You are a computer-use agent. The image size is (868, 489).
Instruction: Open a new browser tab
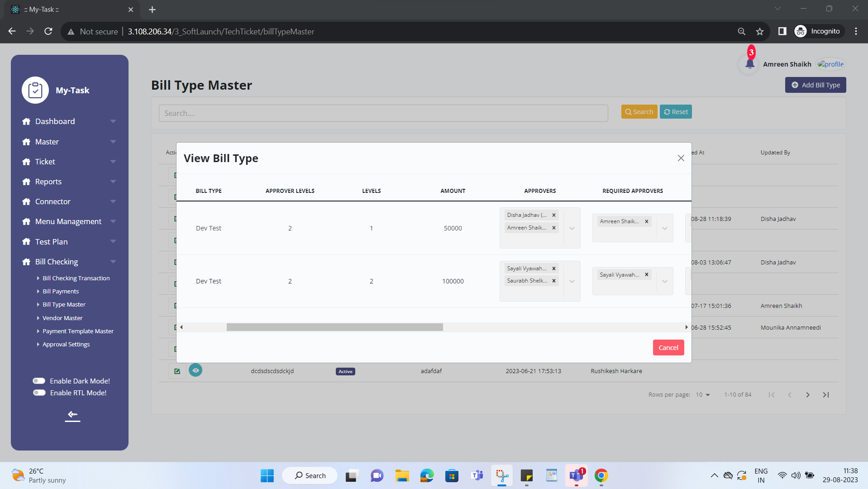pyautogui.click(x=152, y=10)
